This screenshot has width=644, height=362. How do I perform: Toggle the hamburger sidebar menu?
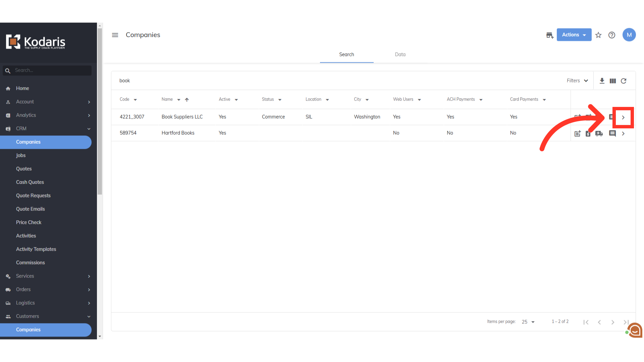coord(115,35)
